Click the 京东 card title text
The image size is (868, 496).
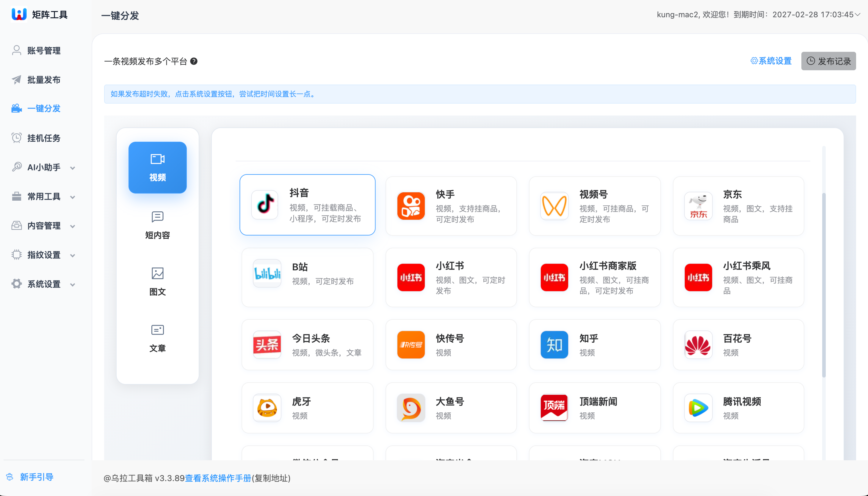point(733,194)
